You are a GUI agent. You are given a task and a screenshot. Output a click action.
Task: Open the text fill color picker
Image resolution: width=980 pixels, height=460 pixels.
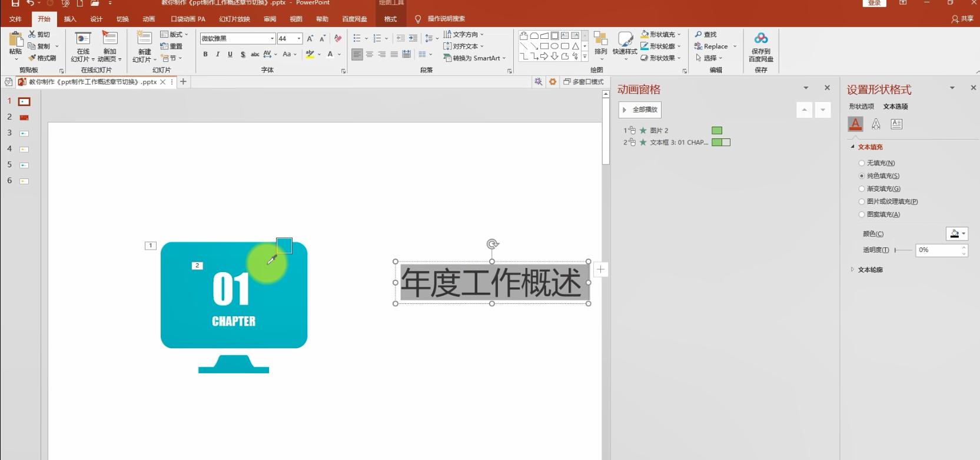pos(957,234)
